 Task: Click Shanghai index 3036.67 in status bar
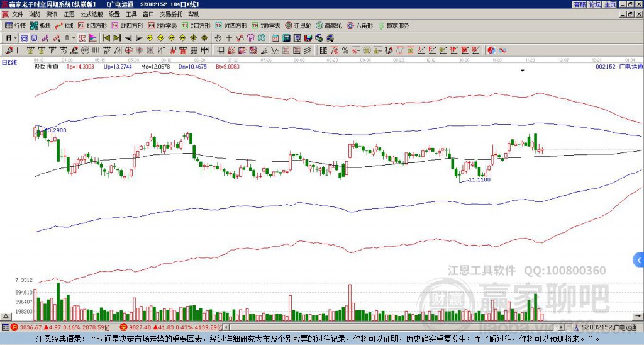[x=31, y=327]
